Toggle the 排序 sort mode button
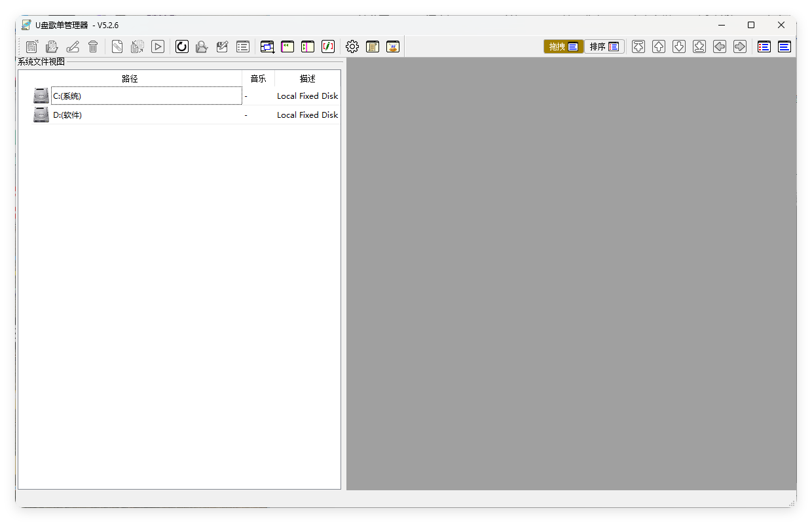The height and width of the screenshot is (523, 812). coord(604,46)
